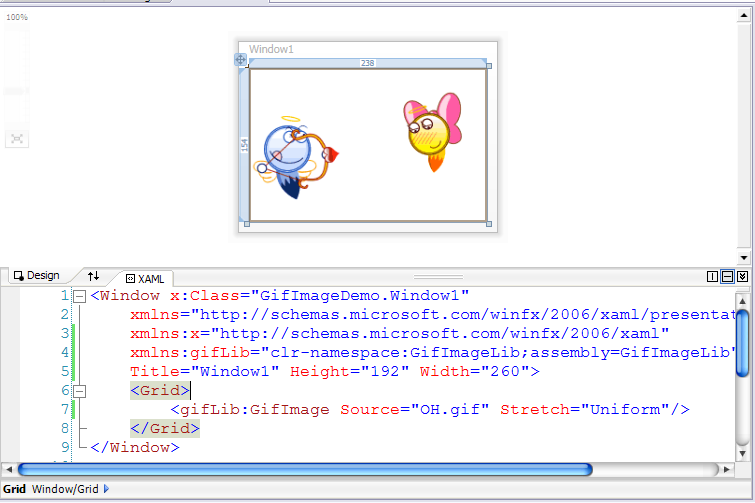The width and height of the screenshot is (755, 503).
Task: Click the bottom-right grid resize handle
Action: click(x=489, y=224)
